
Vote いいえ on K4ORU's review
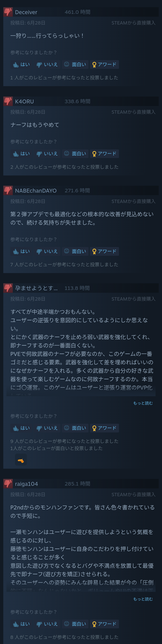pos(47,154)
